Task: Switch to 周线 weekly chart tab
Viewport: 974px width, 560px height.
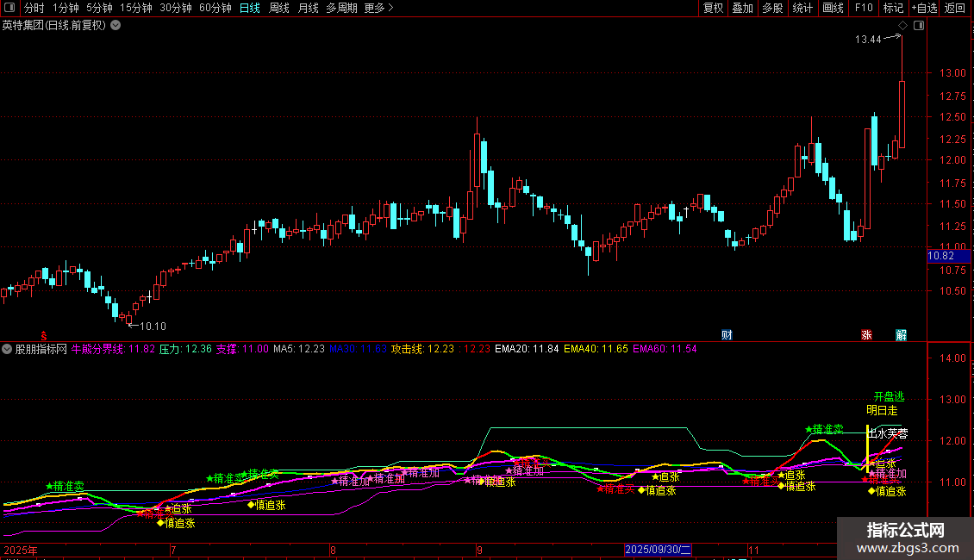Action: click(x=279, y=9)
